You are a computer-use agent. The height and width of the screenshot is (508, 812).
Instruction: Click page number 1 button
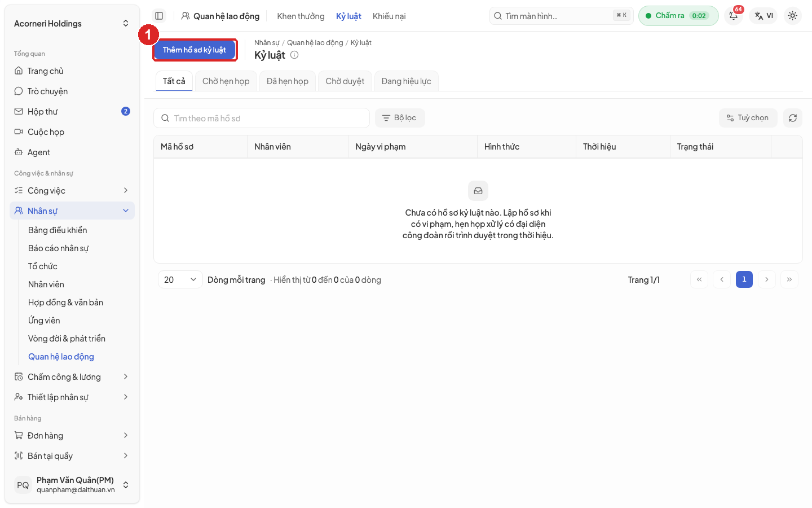(x=744, y=279)
